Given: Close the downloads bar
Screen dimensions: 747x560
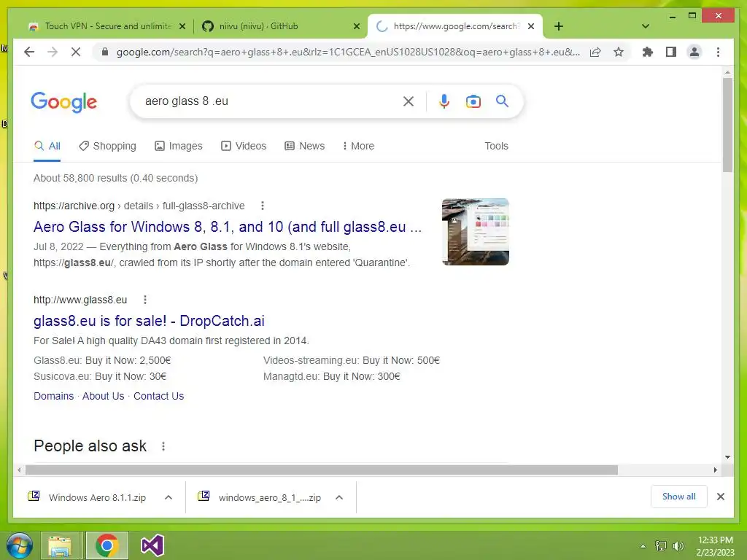Looking at the screenshot, I should tap(720, 497).
